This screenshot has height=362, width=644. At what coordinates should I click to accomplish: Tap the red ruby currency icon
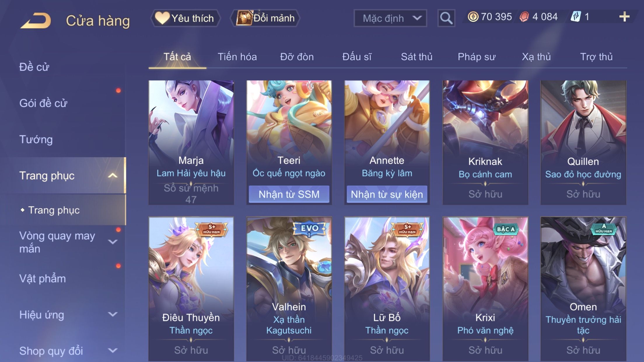point(524,17)
